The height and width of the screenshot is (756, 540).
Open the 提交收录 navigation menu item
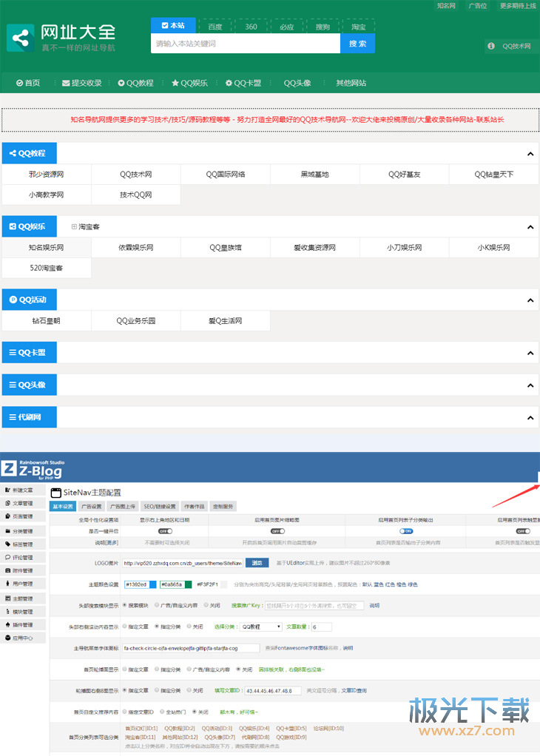click(x=81, y=83)
